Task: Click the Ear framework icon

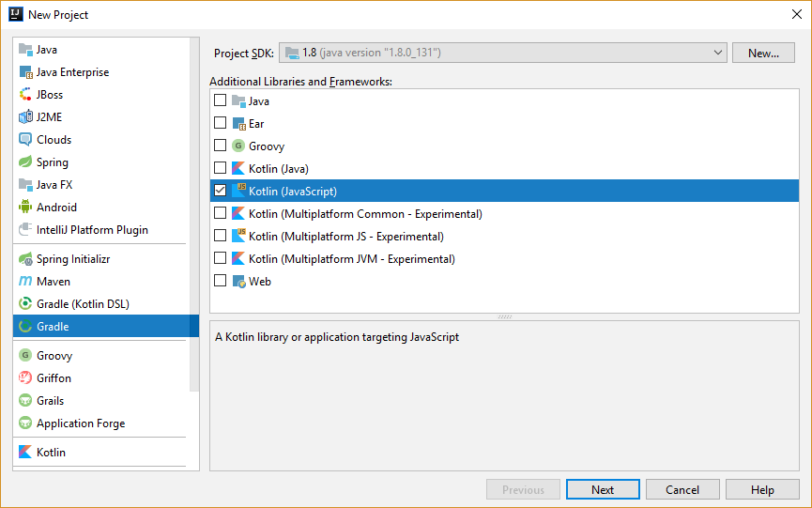Action: point(238,124)
